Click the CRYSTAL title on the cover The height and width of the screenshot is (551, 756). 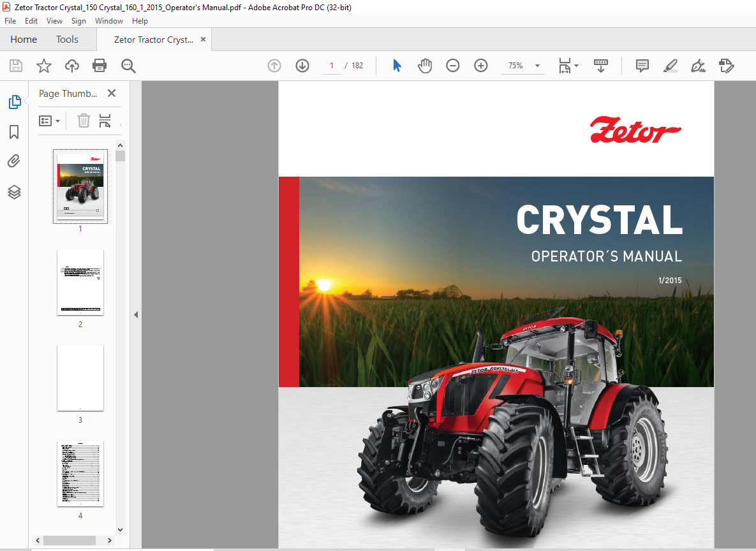pyautogui.click(x=599, y=220)
